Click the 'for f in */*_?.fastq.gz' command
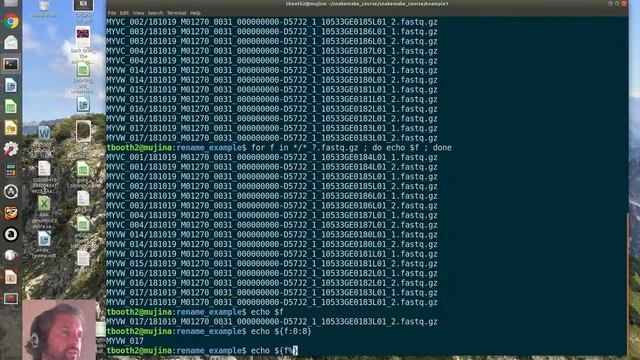The height and width of the screenshot is (360, 640). [351, 148]
